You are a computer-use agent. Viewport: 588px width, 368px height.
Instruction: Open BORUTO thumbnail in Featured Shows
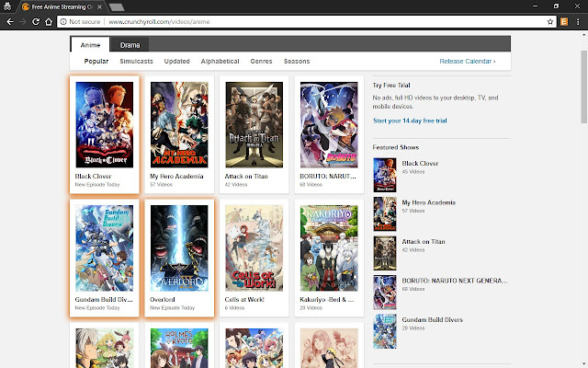point(385,293)
